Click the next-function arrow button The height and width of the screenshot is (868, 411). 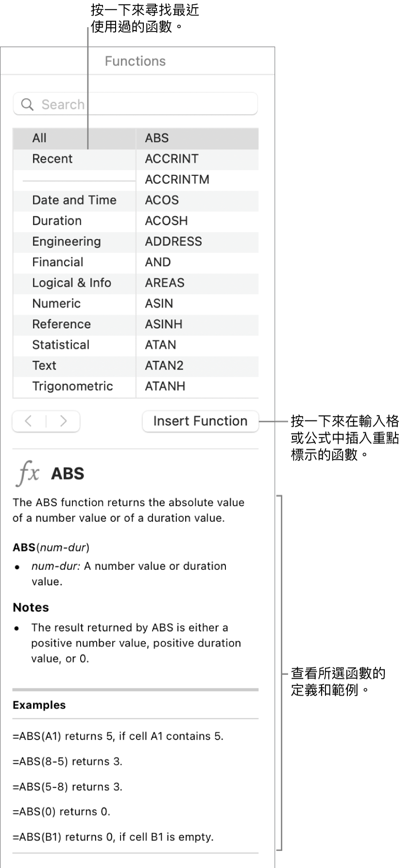[64, 421]
